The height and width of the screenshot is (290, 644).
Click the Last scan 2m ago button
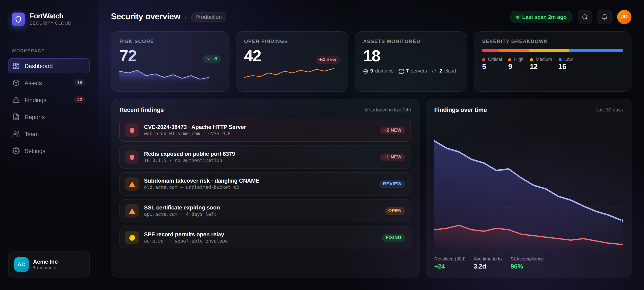[541, 17]
